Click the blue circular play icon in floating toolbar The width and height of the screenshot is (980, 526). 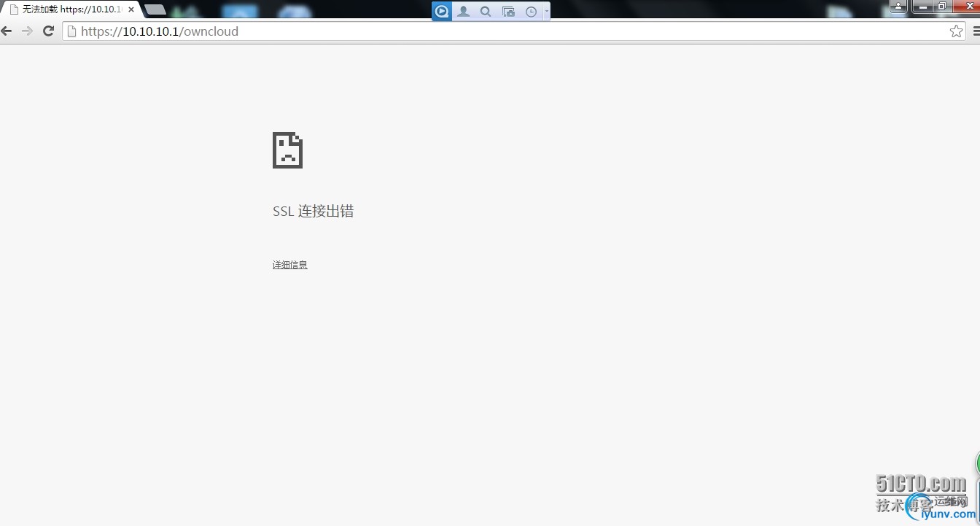point(442,12)
